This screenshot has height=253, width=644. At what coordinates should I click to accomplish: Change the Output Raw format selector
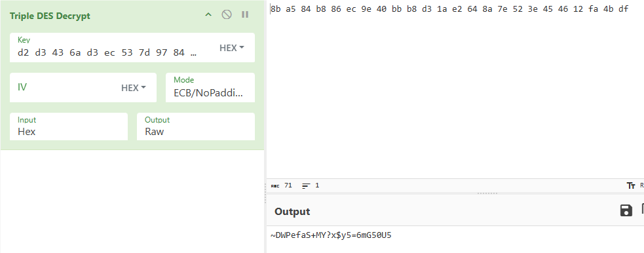[195, 126]
